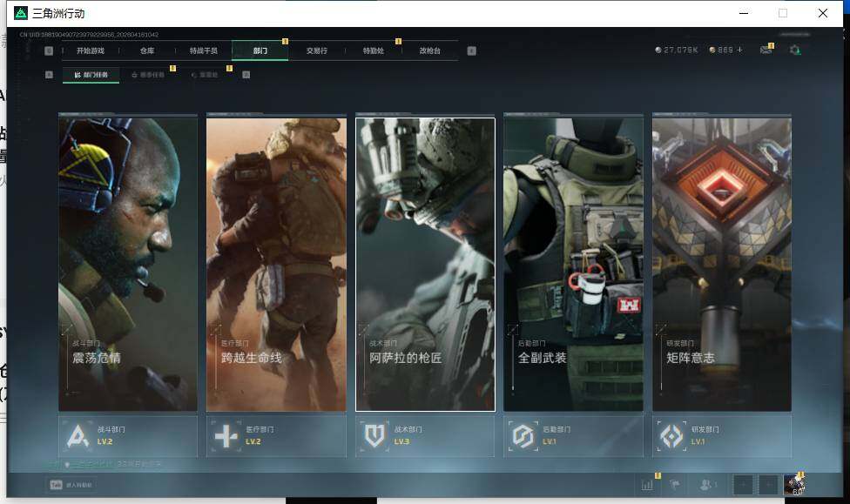Click the plus icon beside 869 currency
This screenshot has height=504, width=850.
tap(739, 50)
